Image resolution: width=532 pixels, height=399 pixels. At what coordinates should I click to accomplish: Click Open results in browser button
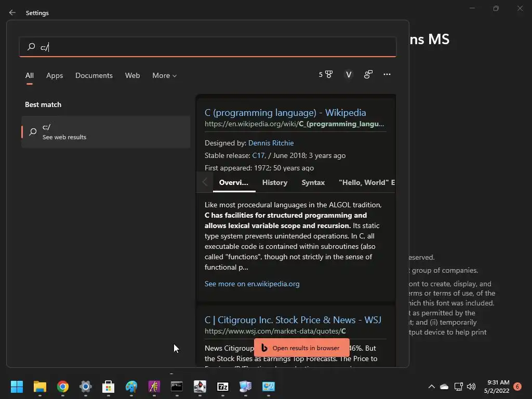click(x=302, y=348)
